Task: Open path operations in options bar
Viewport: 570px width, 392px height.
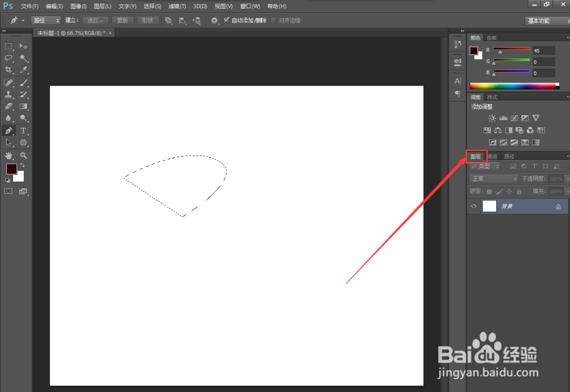Action: point(168,21)
